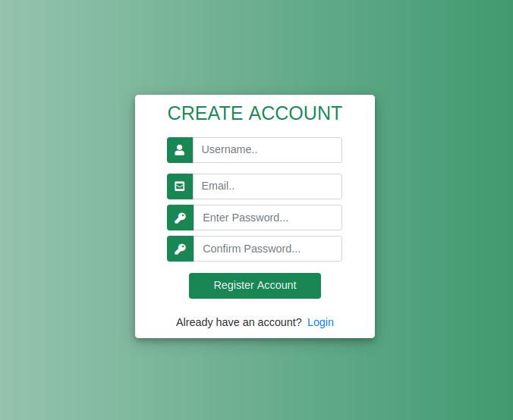Focus the Username input field

point(267,150)
